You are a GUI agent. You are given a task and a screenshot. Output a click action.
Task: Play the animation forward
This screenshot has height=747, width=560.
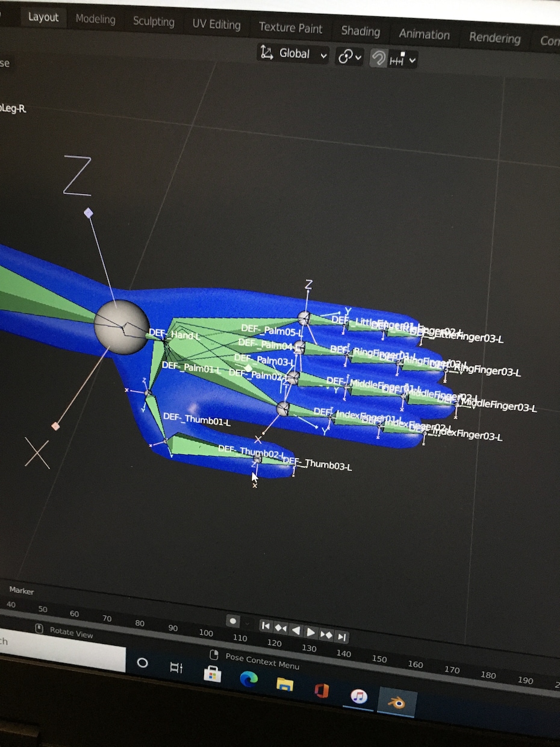311,632
